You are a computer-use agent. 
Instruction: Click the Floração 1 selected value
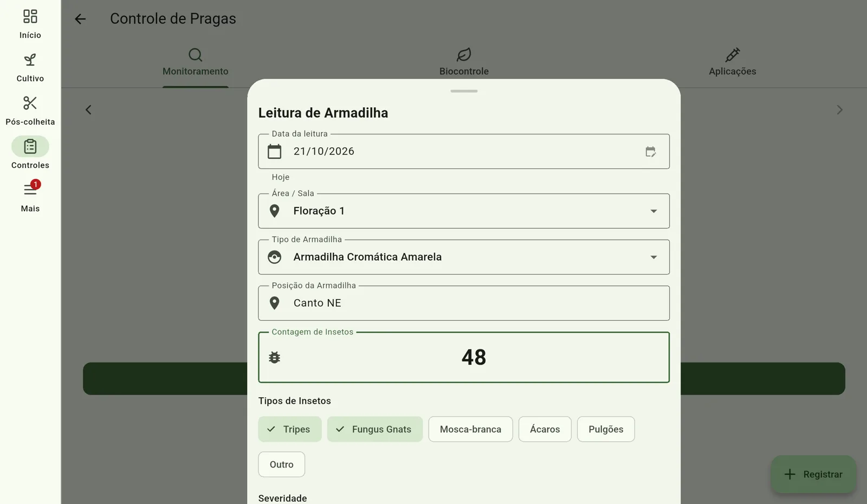(319, 211)
